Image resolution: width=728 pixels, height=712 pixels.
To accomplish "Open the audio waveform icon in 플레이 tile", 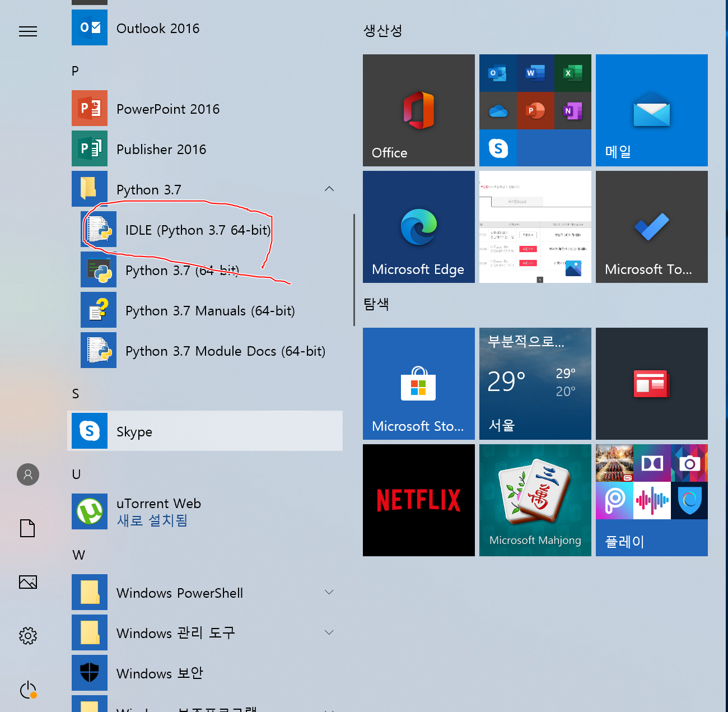I will pos(652,500).
